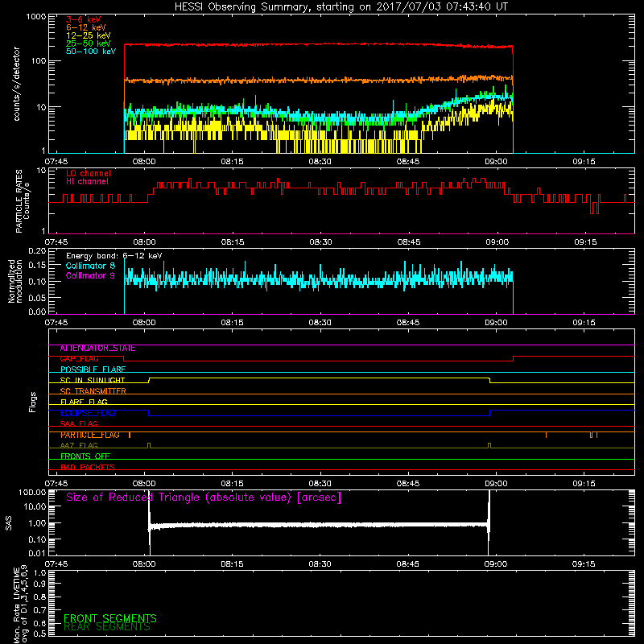
Task: Click the 0.9 tick on the livetime axis
Action: point(39,584)
